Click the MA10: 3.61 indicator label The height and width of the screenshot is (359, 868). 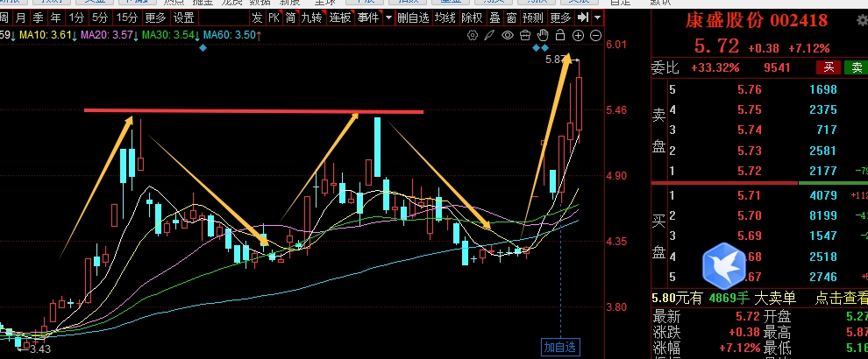point(46,35)
